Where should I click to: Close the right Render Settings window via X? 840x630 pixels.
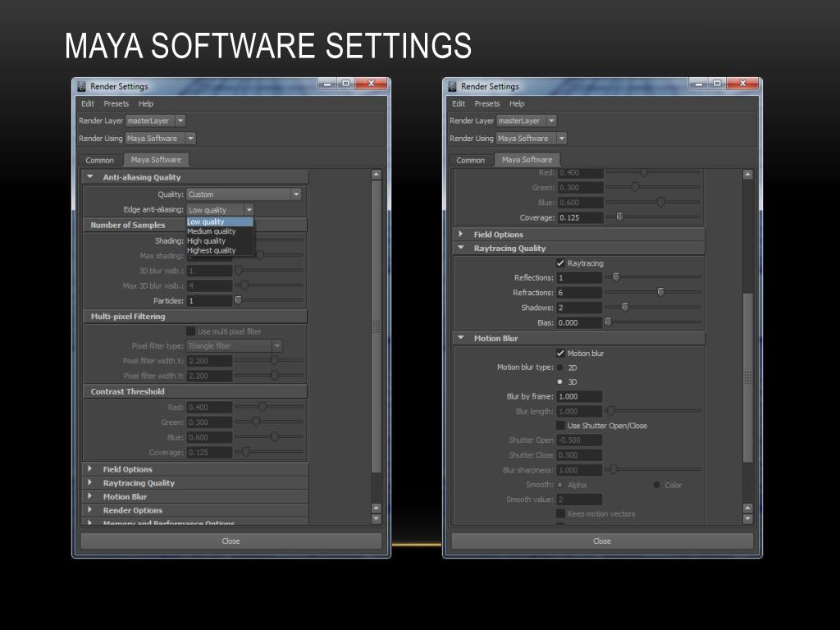742,84
